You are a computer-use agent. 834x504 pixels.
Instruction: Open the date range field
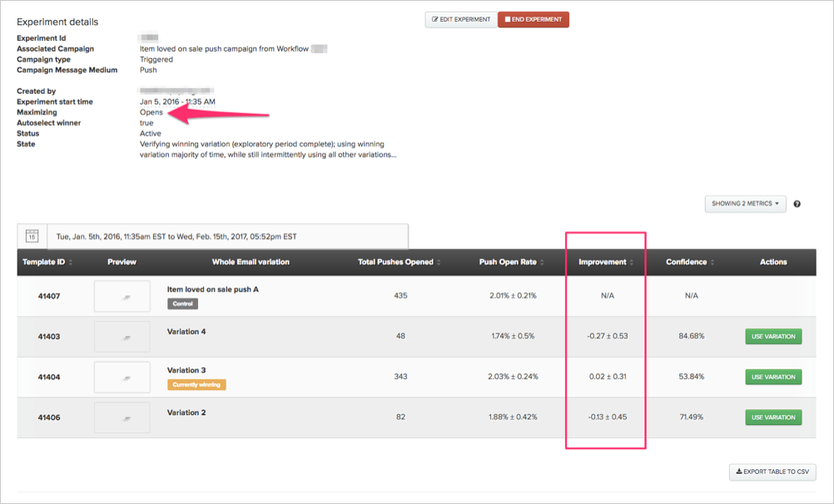pos(226,236)
